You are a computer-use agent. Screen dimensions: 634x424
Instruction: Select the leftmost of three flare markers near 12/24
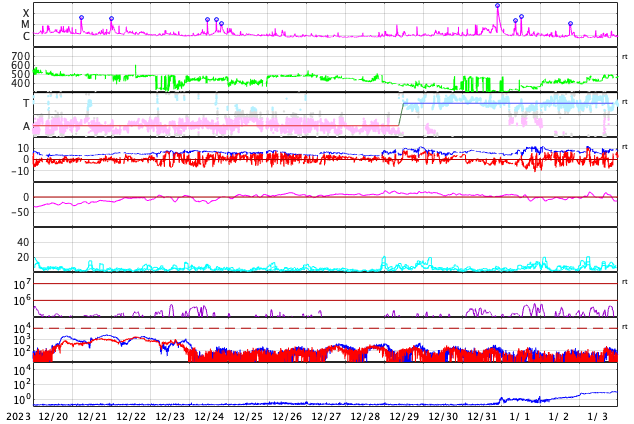coord(207,19)
